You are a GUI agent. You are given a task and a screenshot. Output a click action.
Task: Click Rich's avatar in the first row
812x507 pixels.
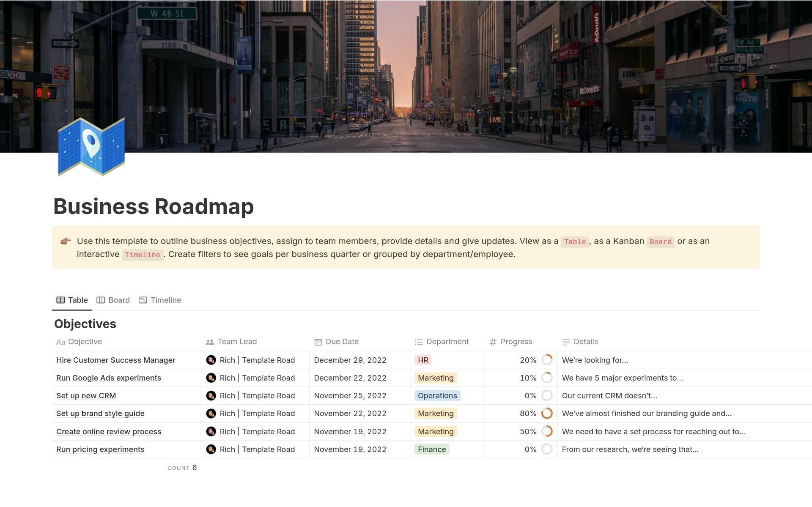211,360
